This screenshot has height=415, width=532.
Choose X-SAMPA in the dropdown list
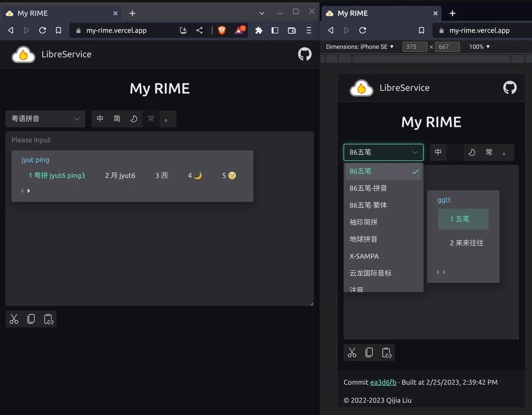tap(364, 256)
